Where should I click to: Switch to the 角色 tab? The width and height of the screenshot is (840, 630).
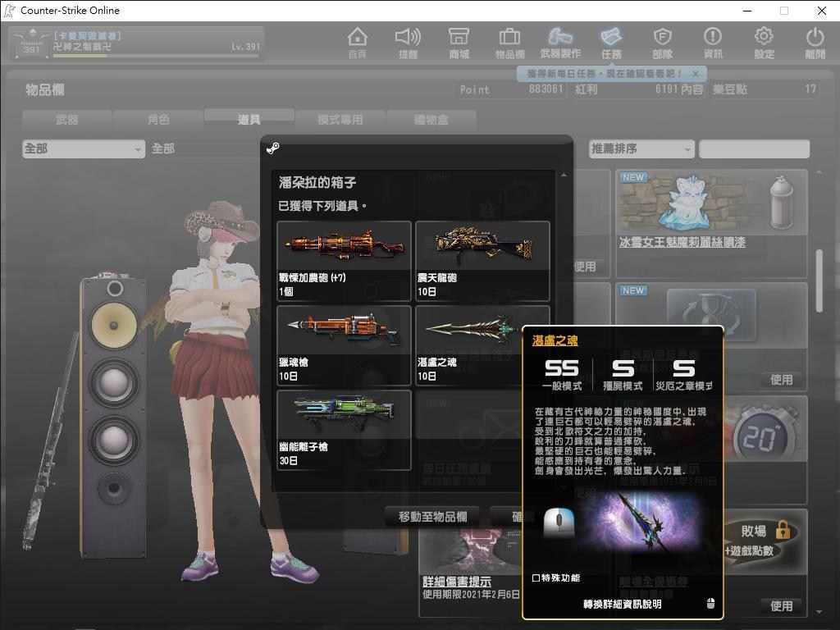click(158, 119)
